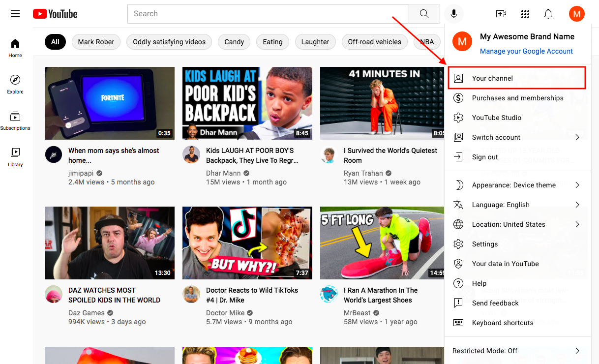The width and height of the screenshot is (599, 364).
Task: Click the My Awesome Brand Name text
Action: pos(527,37)
